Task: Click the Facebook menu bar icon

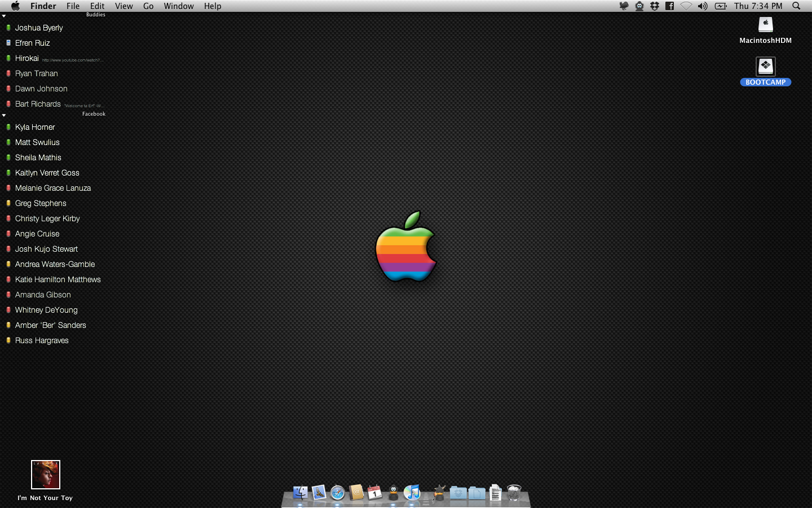Action: tap(670, 6)
